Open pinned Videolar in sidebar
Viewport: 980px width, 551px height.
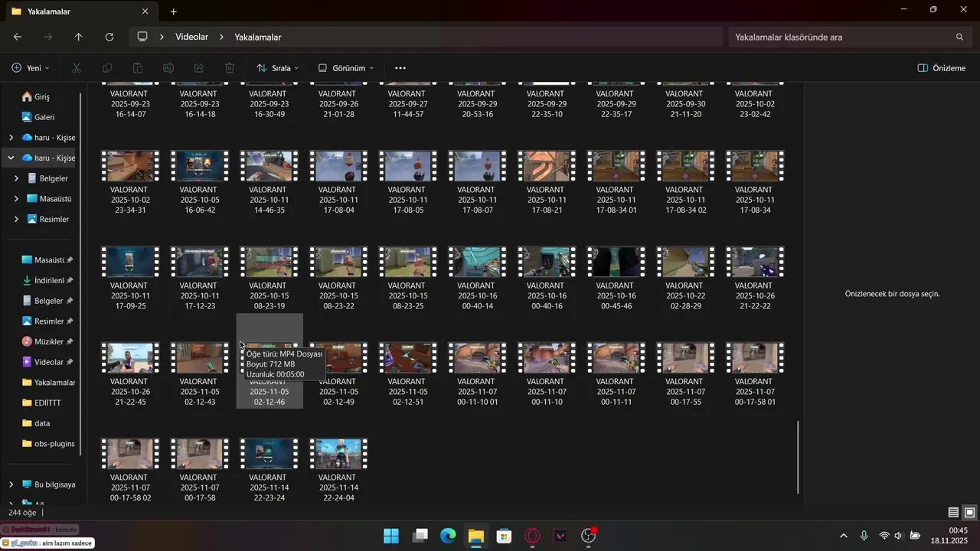[x=47, y=362]
